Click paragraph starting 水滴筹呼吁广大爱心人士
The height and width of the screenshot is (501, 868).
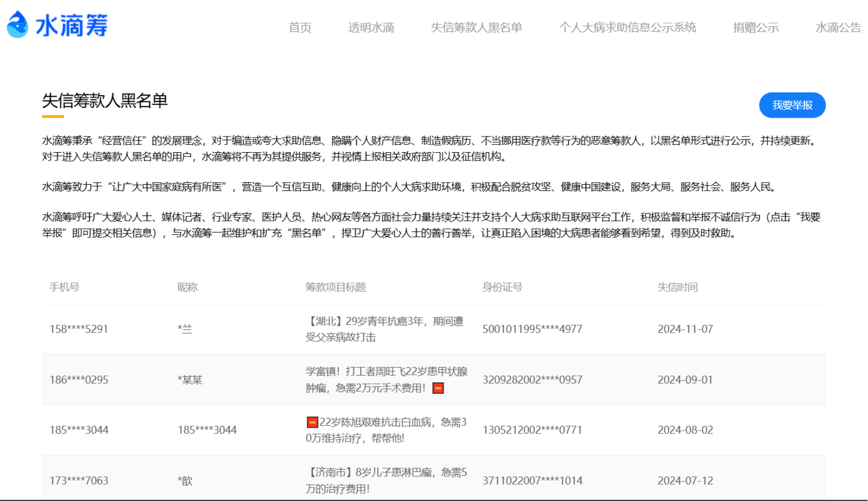[x=431, y=225]
